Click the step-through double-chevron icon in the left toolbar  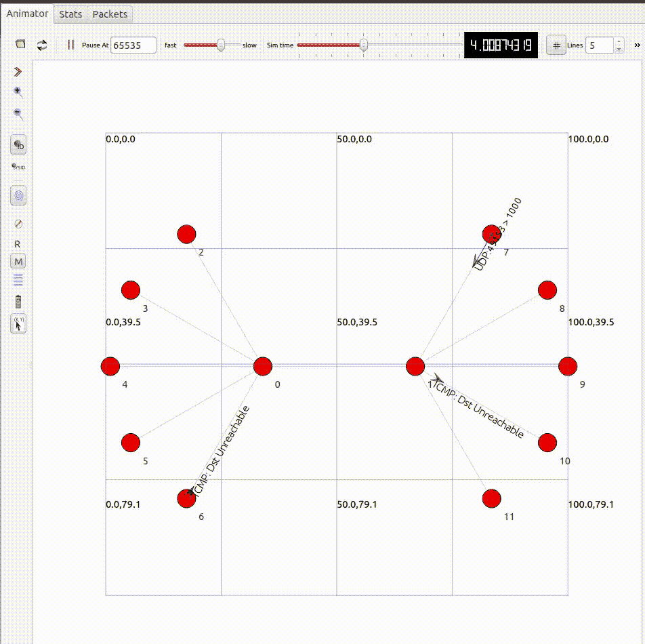coord(18,72)
